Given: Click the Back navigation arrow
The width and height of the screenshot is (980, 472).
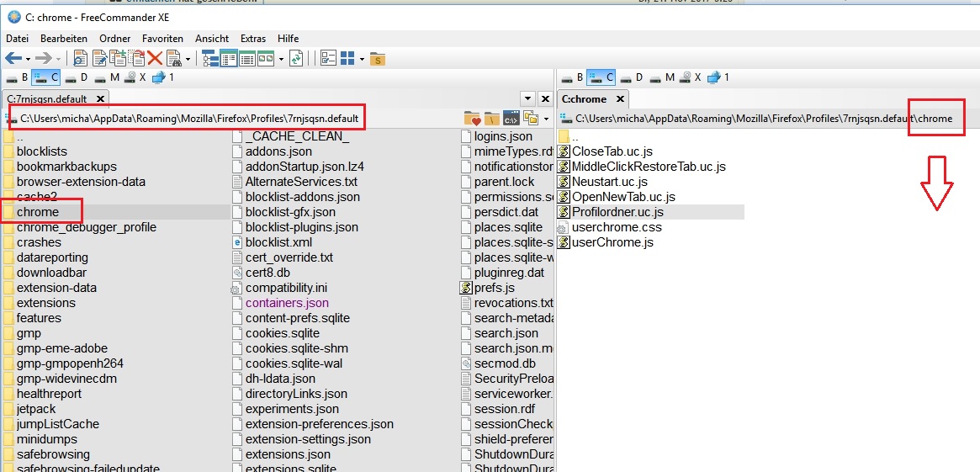Looking at the screenshot, I should pyautogui.click(x=13, y=58).
